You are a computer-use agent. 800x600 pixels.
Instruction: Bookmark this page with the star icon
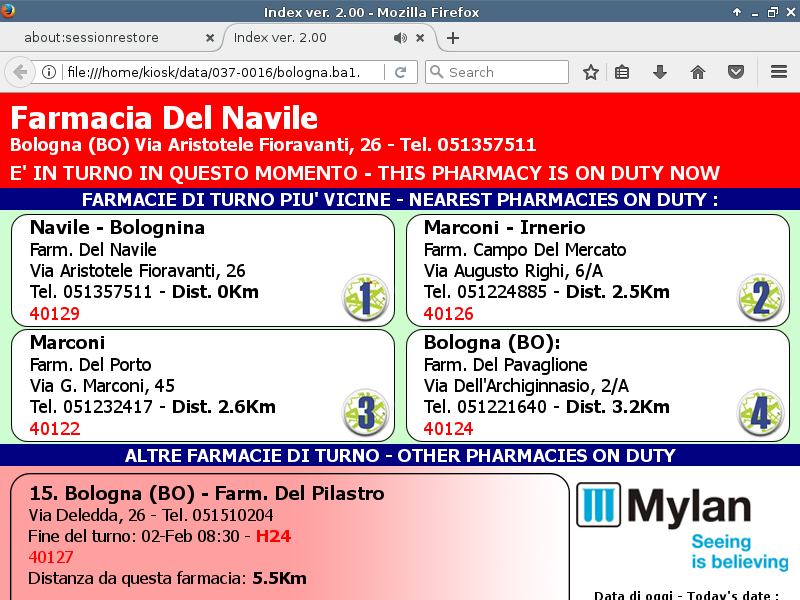pos(591,72)
